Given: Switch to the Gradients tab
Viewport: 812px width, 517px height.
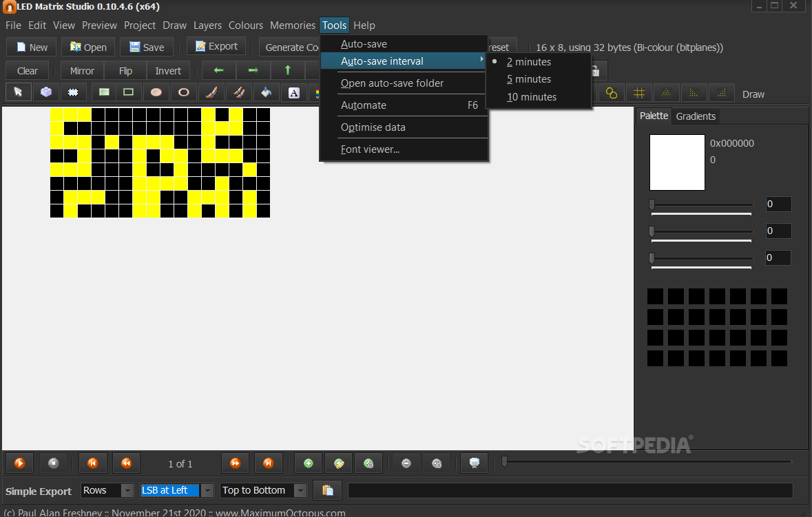Looking at the screenshot, I should [x=696, y=116].
